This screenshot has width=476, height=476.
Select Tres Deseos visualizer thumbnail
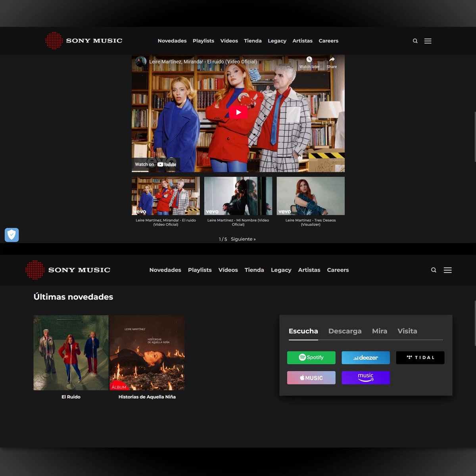311,196
